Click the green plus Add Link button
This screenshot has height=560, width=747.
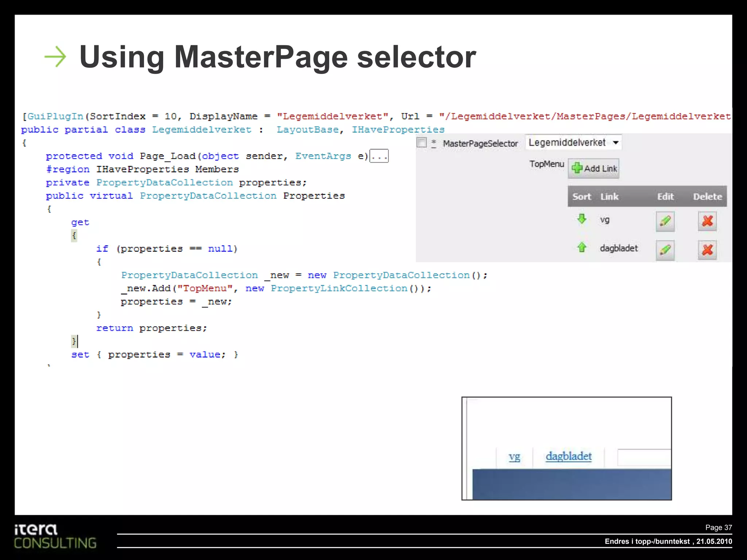coord(593,168)
